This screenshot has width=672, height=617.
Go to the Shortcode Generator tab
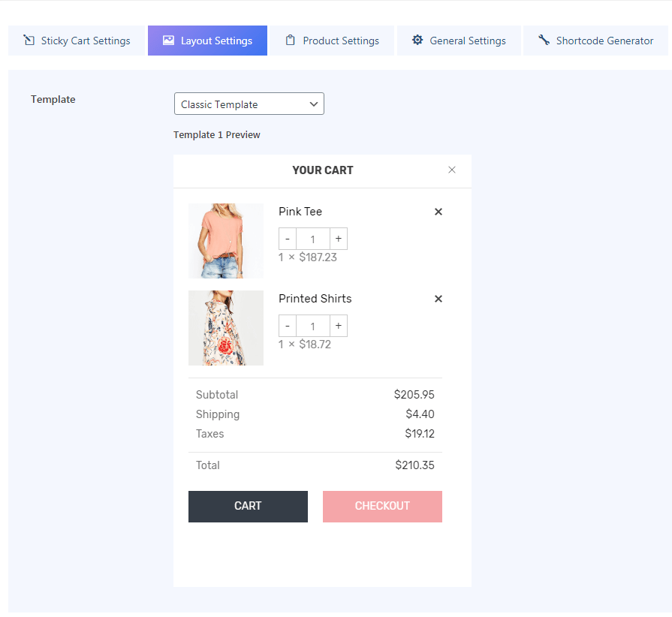point(595,41)
